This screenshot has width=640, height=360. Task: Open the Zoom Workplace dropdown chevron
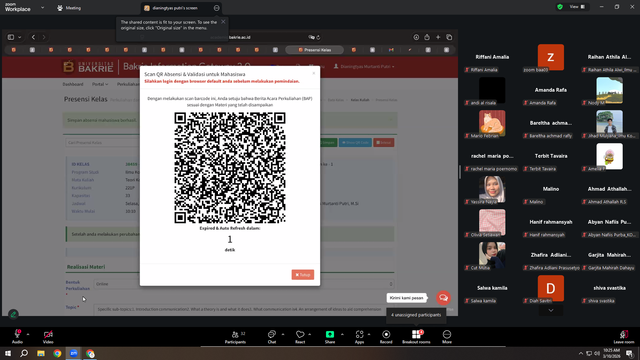[x=42, y=7]
